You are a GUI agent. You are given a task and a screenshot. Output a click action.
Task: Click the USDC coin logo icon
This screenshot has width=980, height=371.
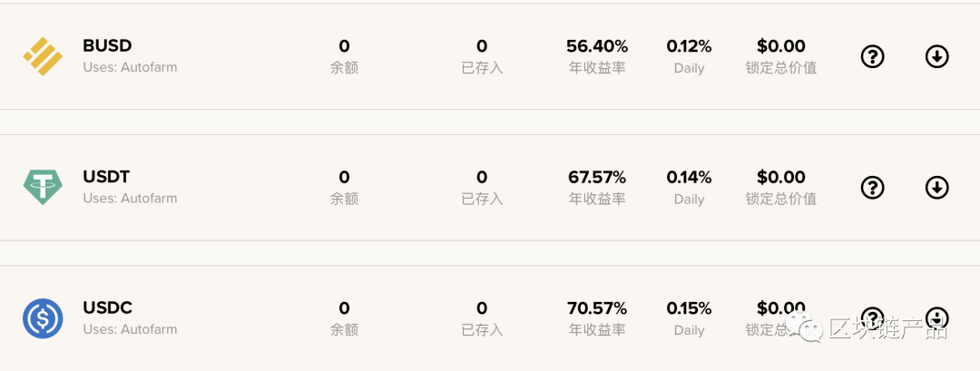(x=44, y=317)
